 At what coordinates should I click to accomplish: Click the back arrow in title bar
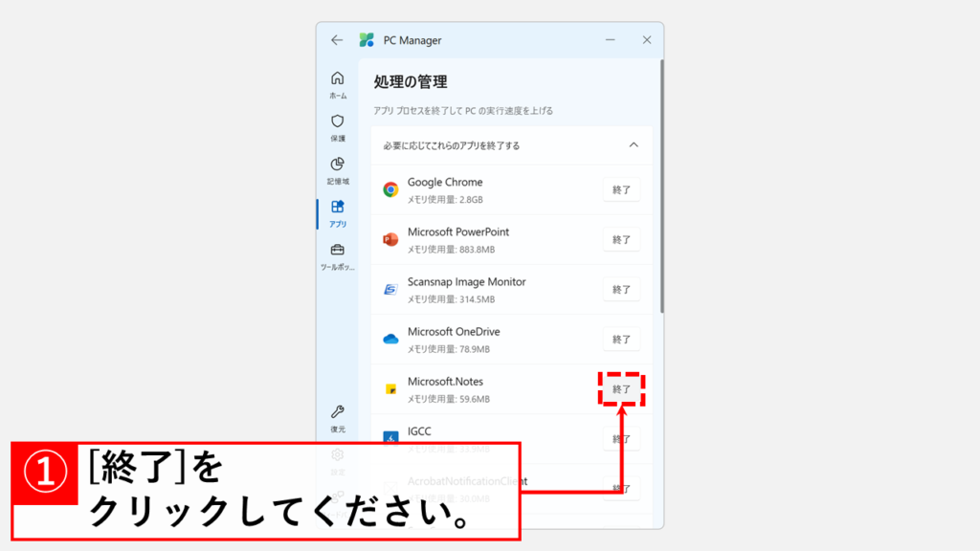[336, 40]
